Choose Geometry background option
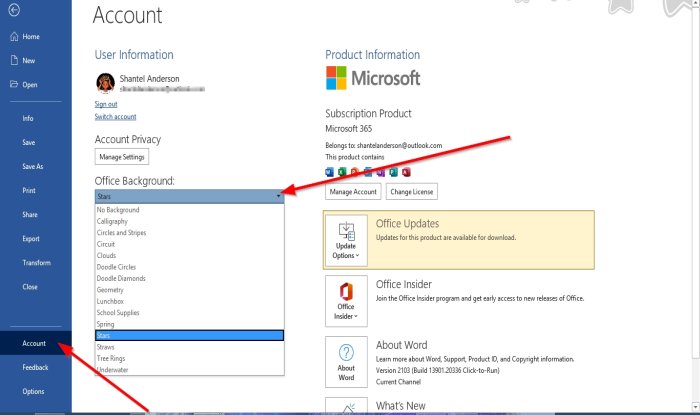The height and width of the screenshot is (415, 700). (190, 290)
